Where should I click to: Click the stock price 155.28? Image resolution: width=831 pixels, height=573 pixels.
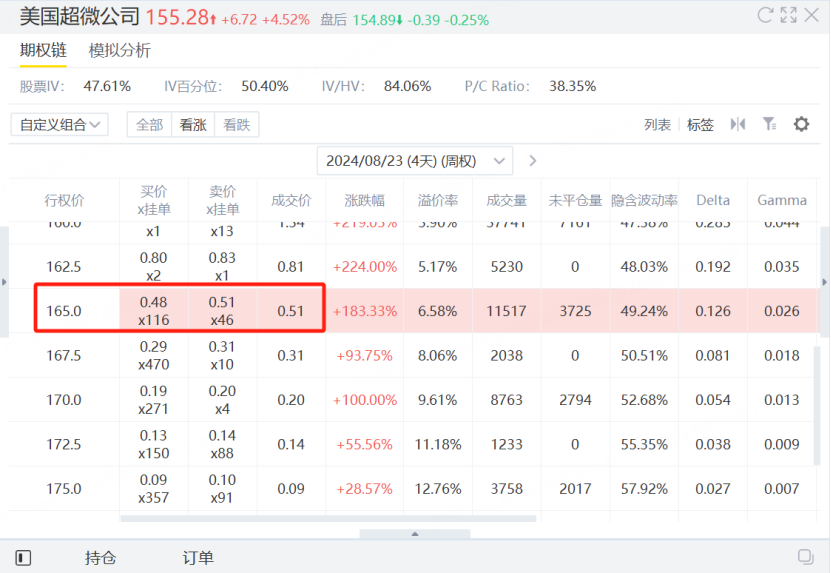178,17
